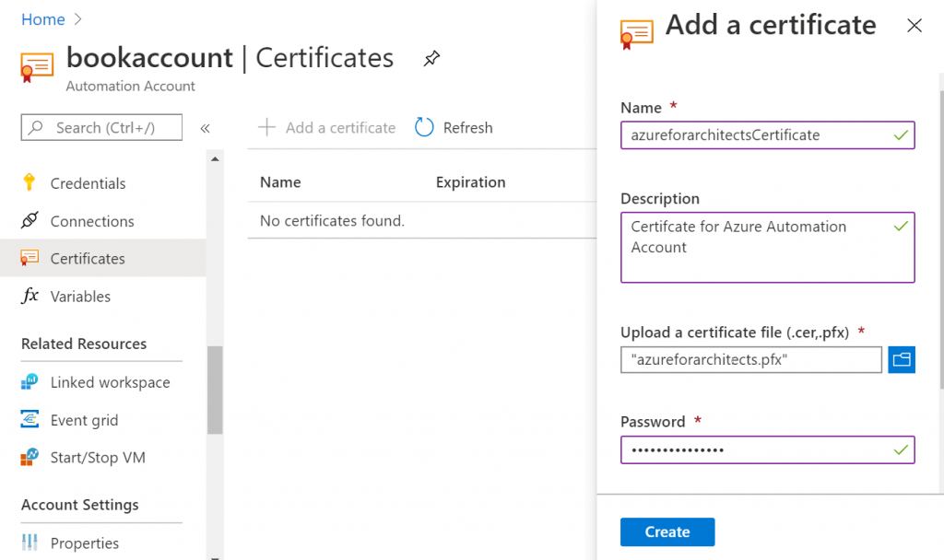944x560 pixels.
Task: Click Add a certificate toolbar button
Action: [327, 128]
